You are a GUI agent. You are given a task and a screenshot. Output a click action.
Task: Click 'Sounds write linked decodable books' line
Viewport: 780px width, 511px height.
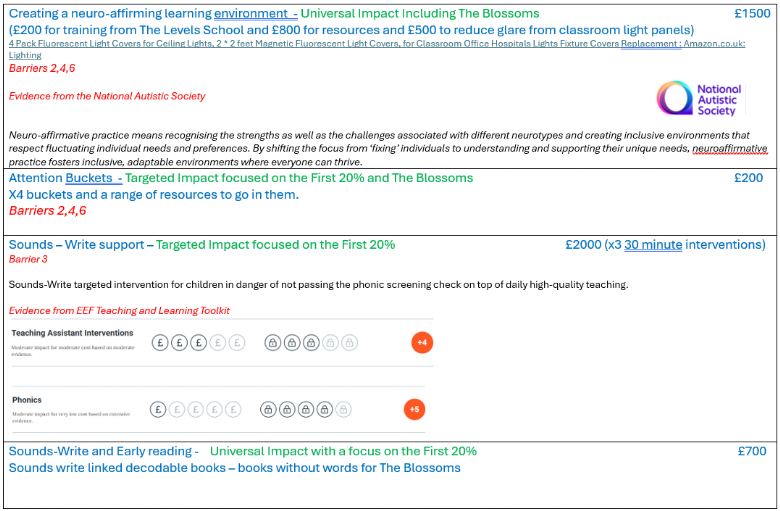pyautogui.click(x=234, y=468)
